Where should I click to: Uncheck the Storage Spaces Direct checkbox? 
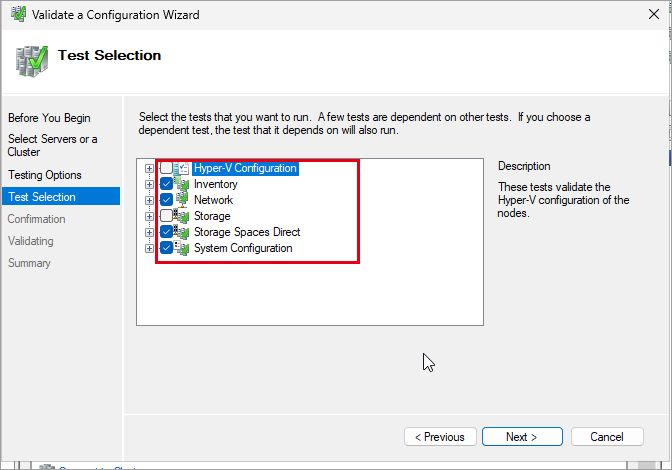coord(166,232)
